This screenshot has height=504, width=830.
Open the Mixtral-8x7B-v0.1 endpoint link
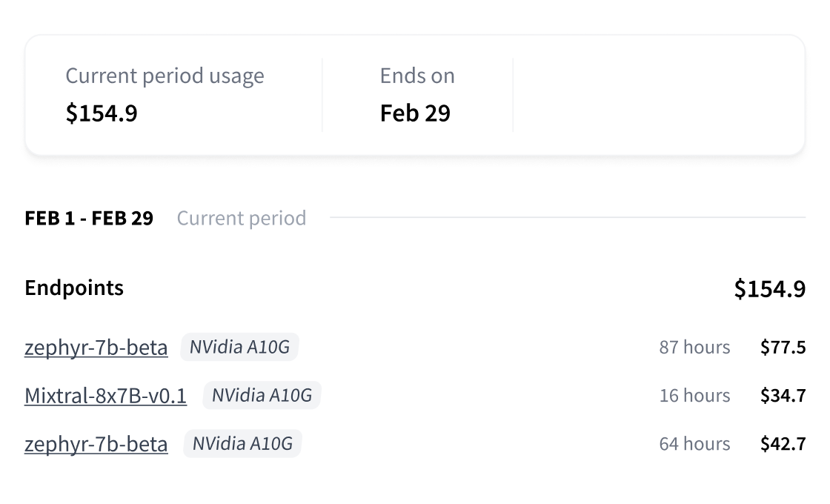point(105,396)
